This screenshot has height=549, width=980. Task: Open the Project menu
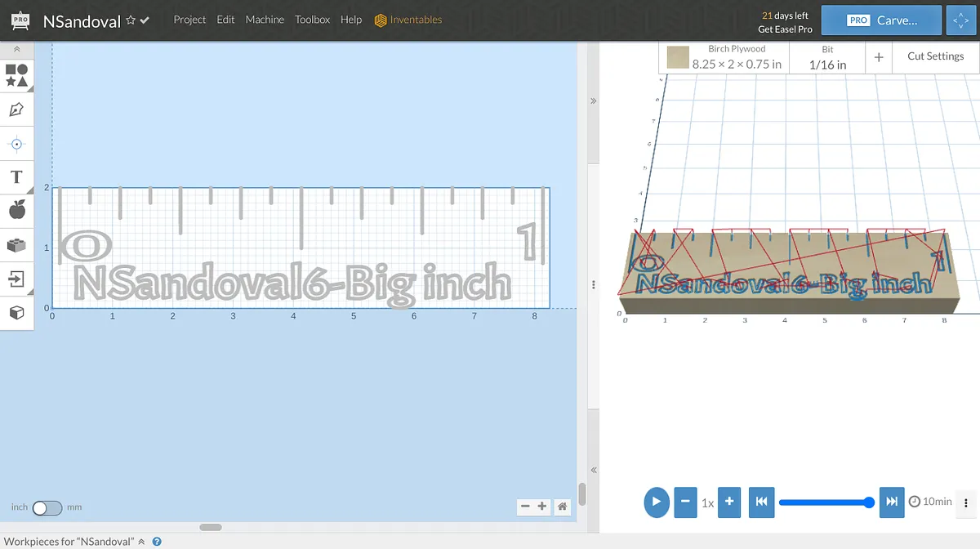click(189, 20)
